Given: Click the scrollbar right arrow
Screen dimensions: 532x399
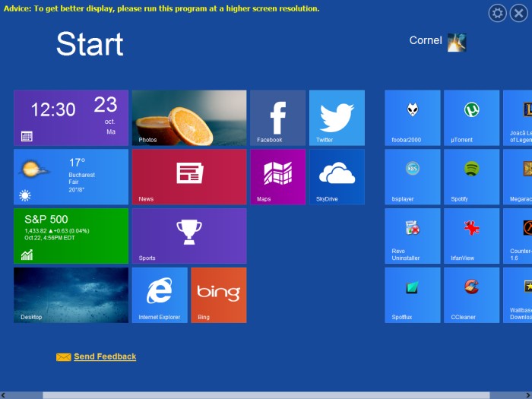Looking at the screenshot, I should [528, 396].
